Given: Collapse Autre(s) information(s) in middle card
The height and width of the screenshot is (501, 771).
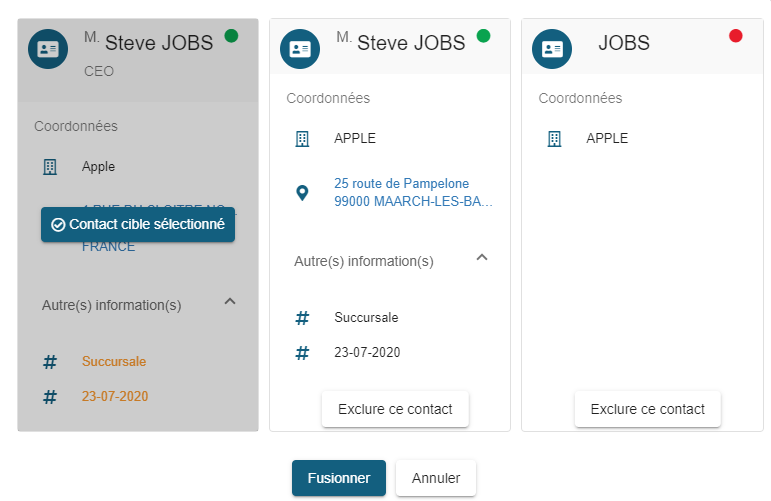Looking at the screenshot, I should pyautogui.click(x=482, y=257).
